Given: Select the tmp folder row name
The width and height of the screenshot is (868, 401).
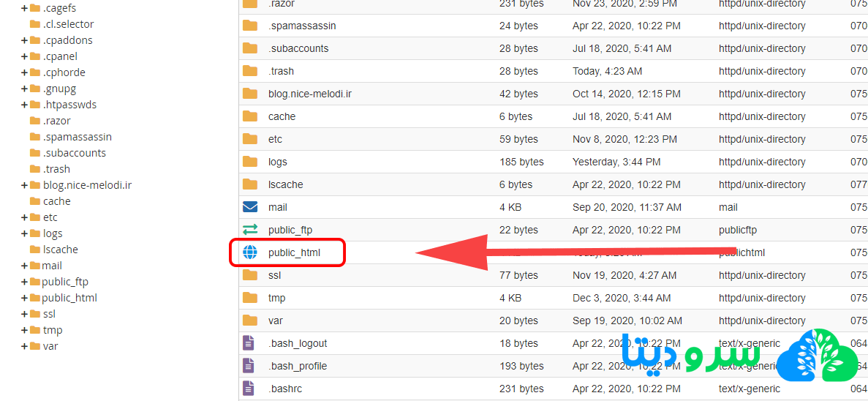Looking at the screenshot, I should point(276,298).
